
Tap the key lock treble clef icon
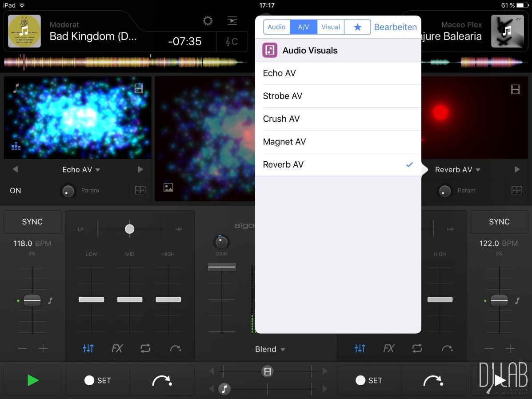click(x=232, y=41)
